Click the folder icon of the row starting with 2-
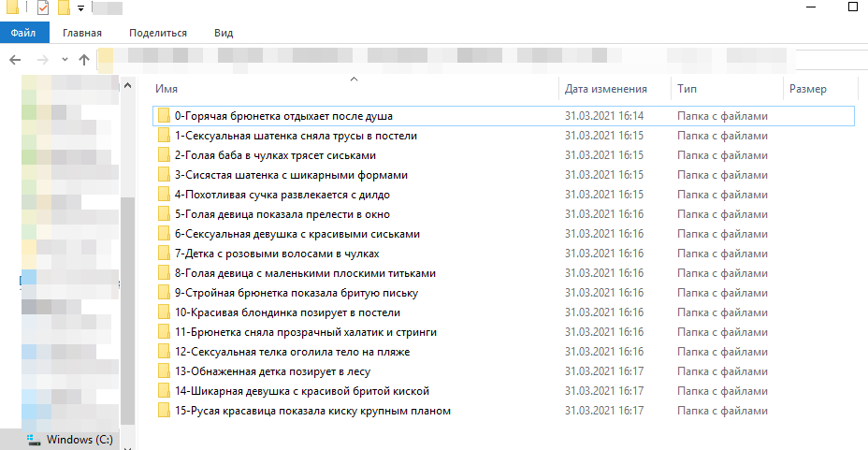Image resolution: width=868 pixels, height=450 pixels. tap(164, 155)
